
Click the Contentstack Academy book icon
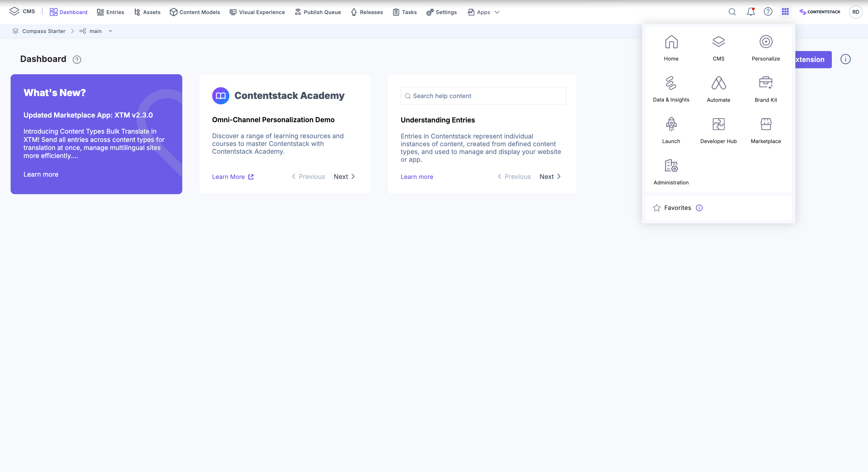coord(221,96)
